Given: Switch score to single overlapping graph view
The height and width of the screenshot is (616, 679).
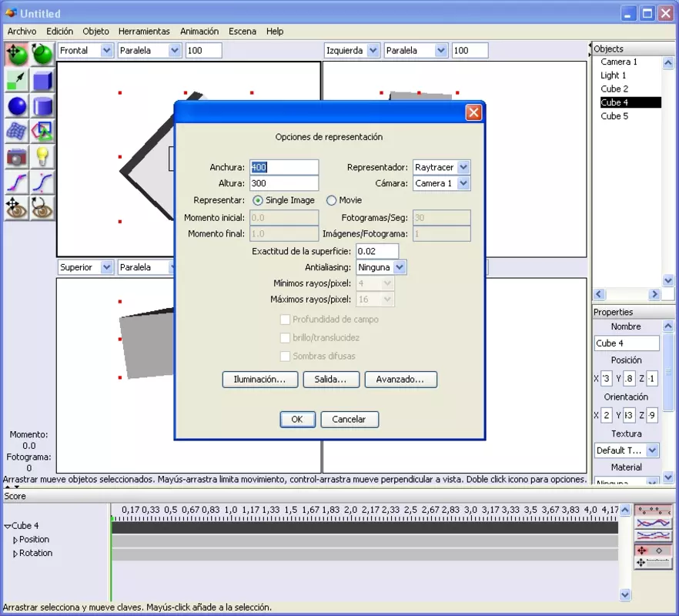Looking at the screenshot, I should click(654, 524).
